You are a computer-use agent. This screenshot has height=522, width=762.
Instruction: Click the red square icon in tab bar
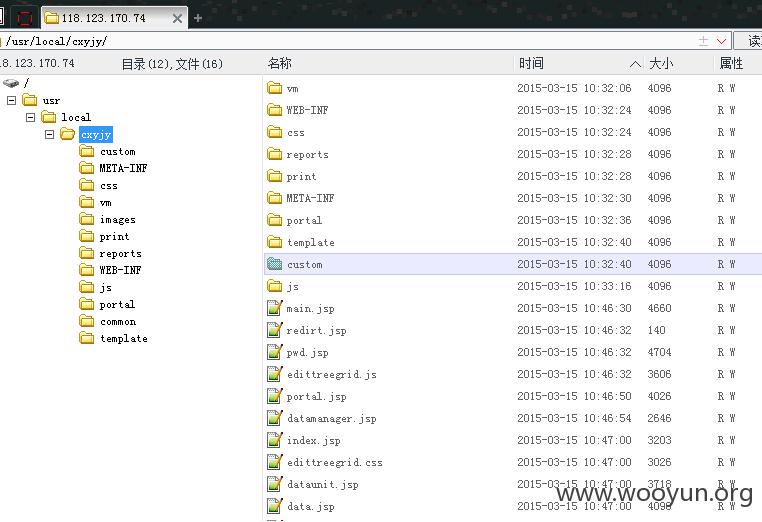[24, 18]
